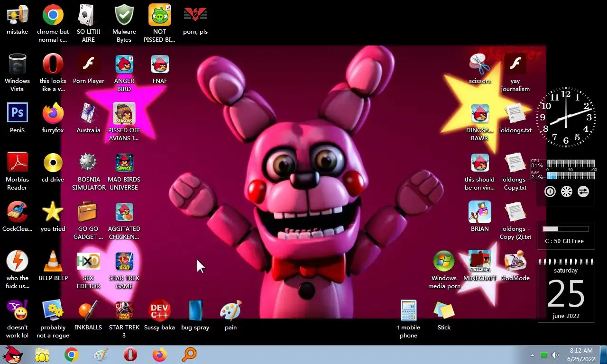Click the analog clock gadget

point(566,117)
